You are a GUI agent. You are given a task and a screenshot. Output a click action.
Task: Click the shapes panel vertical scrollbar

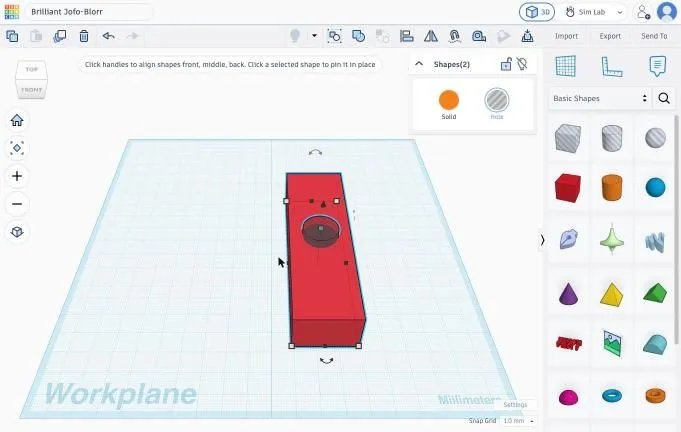coord(676,228)
